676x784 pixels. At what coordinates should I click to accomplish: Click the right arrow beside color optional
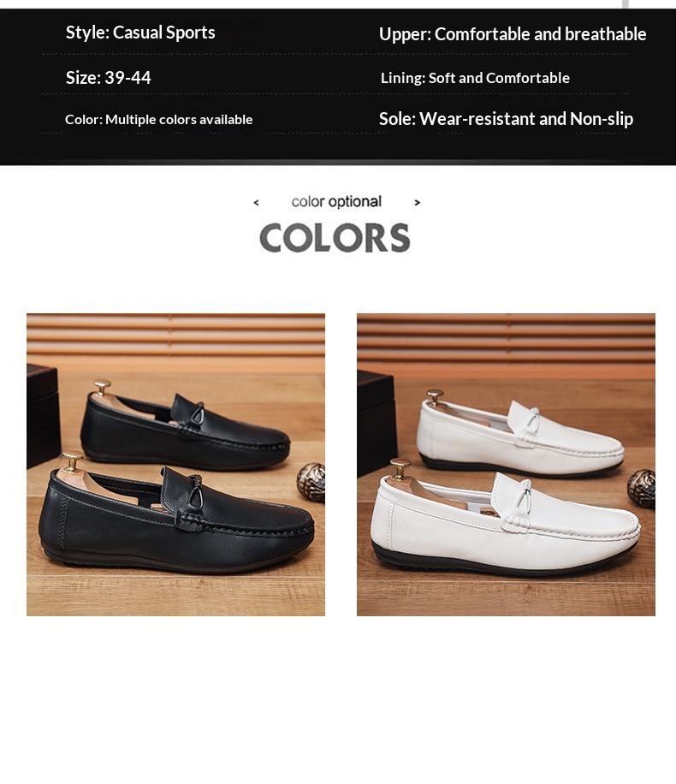(x=418, y=203)
